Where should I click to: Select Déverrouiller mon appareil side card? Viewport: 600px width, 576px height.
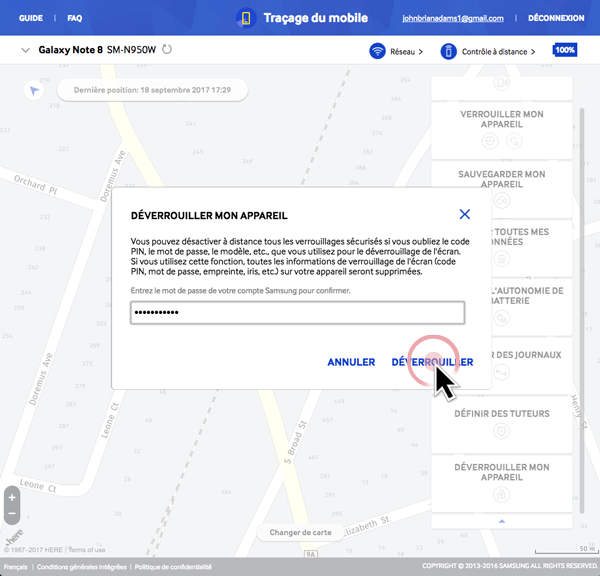pos(502,483)
